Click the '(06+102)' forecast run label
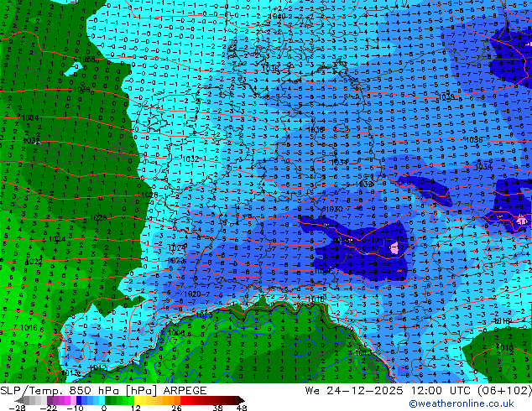Image resolution: width=532 pixels, height=411 pixels. coord(504,391)
